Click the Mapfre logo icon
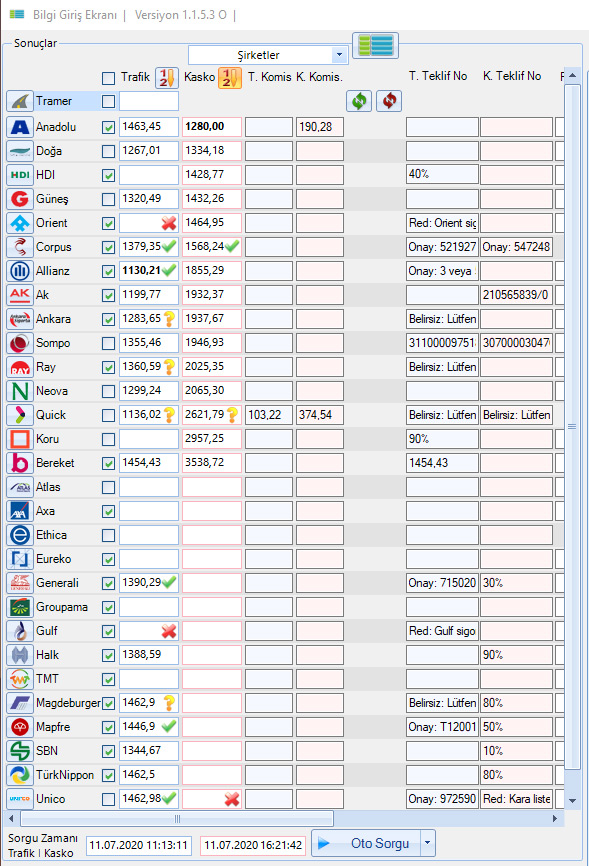589x866 pixels. point(20,727)
